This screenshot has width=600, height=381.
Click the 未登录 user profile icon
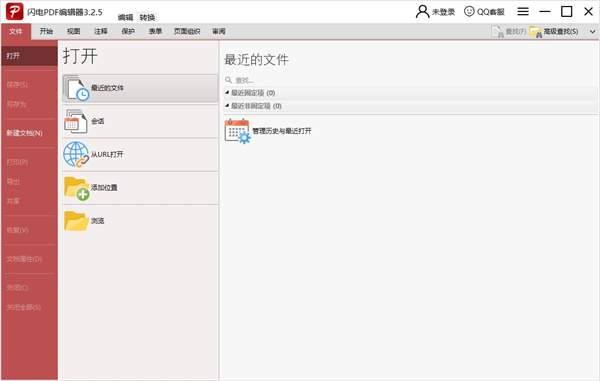[422, 11]
